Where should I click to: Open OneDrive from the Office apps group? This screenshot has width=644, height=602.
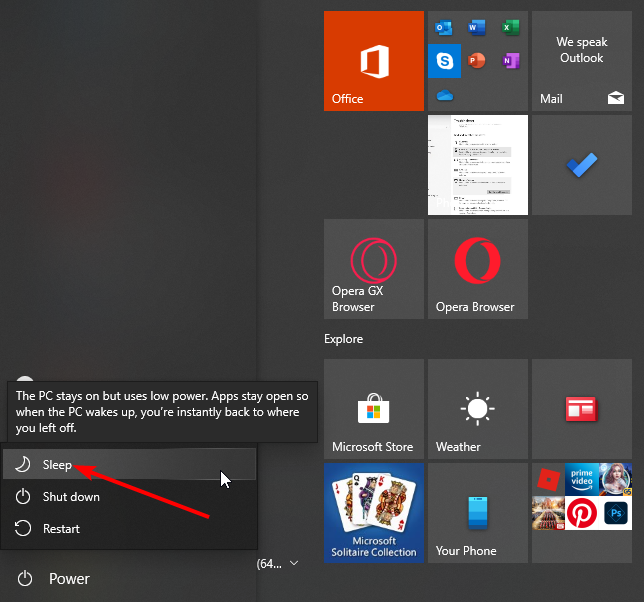click(444, 96)
